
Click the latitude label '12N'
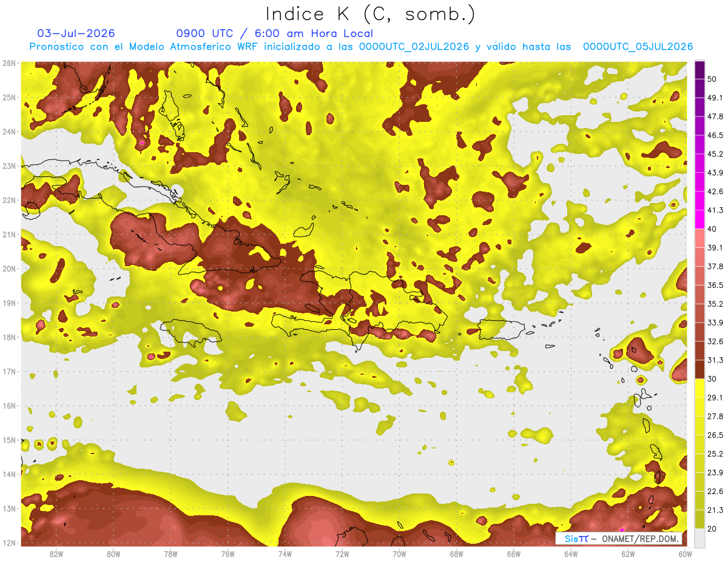click(8, 543)
